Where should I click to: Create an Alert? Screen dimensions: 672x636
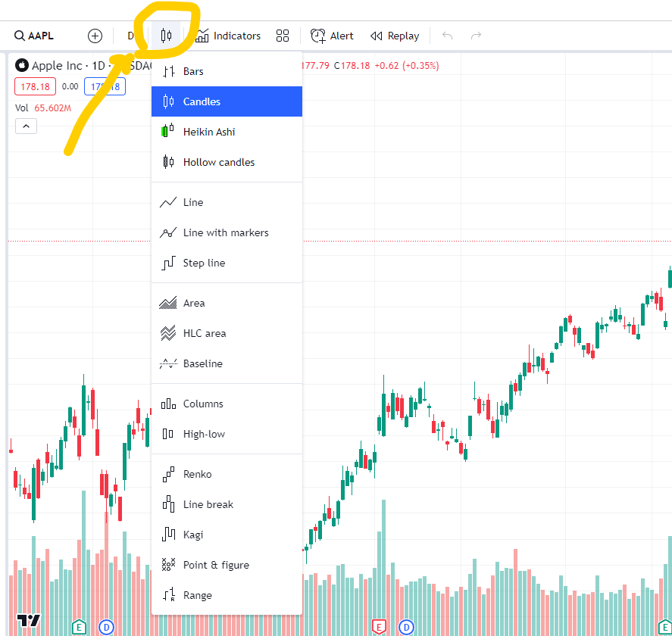click(x=332, y=36)
